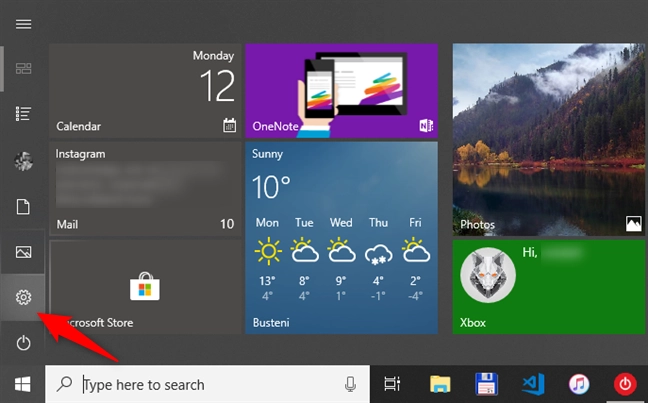Open Documents folder icon in sidebar
The image size is (648, 403).
[x=23, y=207]
